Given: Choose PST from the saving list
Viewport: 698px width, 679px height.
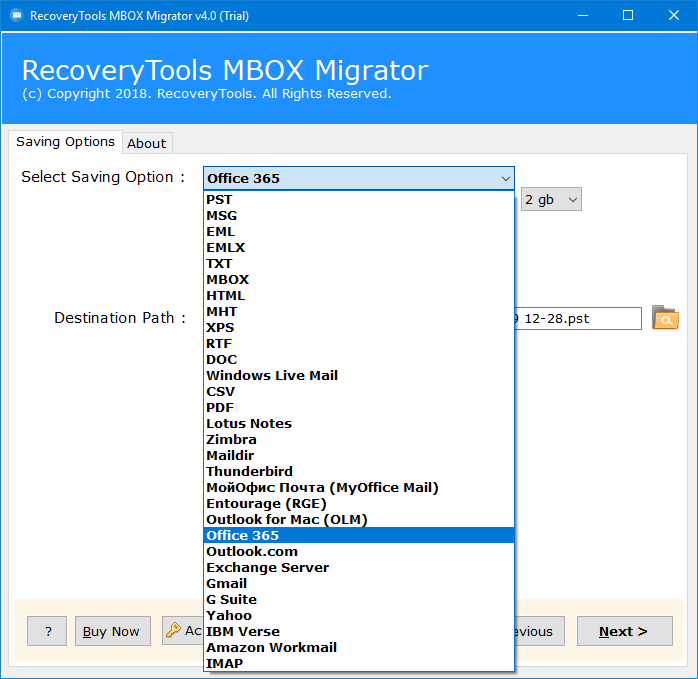Looking at the screenshot, I should tap(359, 199).
